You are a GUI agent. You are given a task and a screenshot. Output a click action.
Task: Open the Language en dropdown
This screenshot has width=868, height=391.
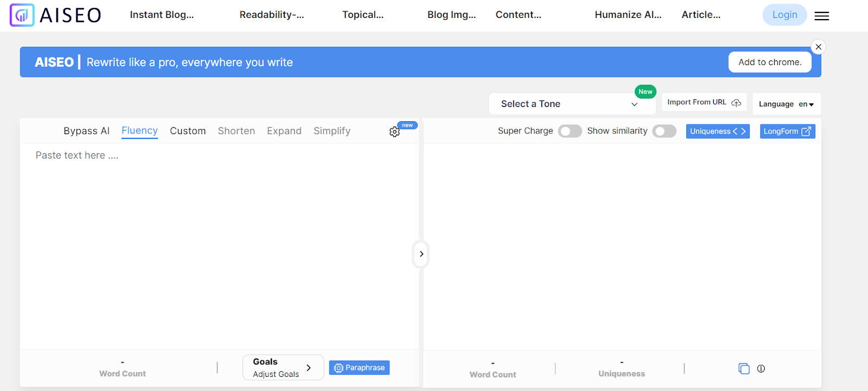(786, 104)
